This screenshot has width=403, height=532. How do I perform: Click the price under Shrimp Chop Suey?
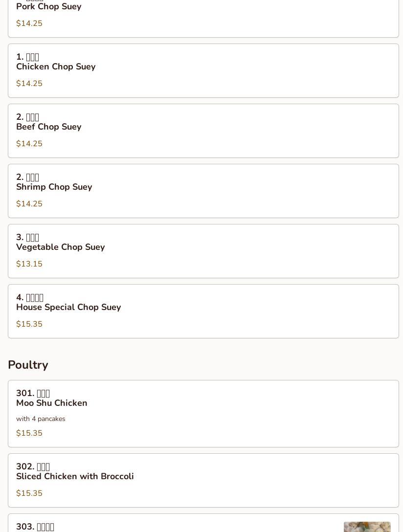29,204
